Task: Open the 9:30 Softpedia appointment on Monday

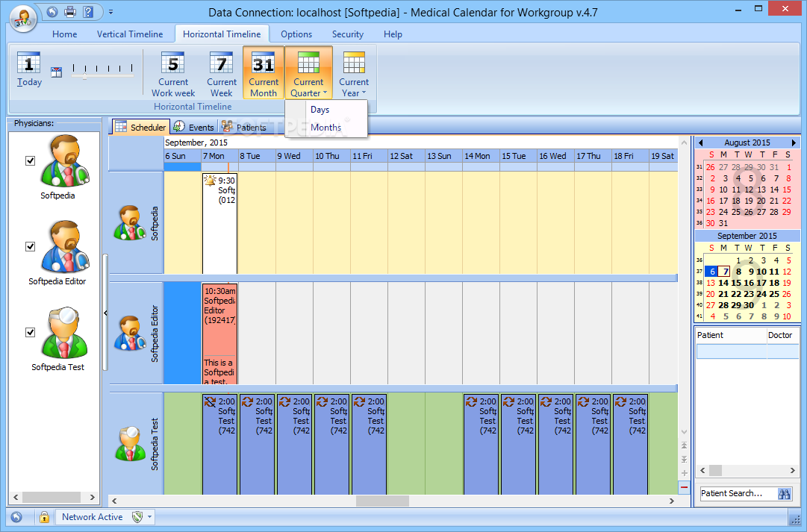Action: [219, 223]
